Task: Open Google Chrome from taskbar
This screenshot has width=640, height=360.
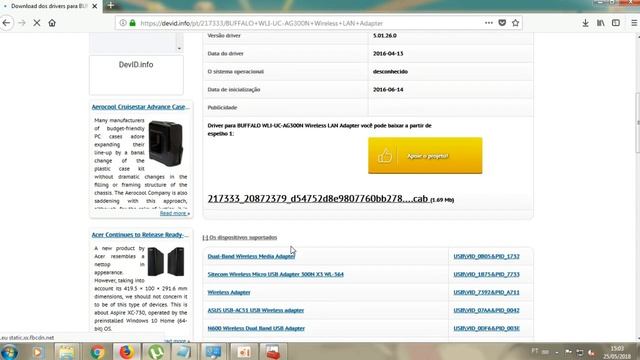Action: pyautogui.click(x=97, y=352)
